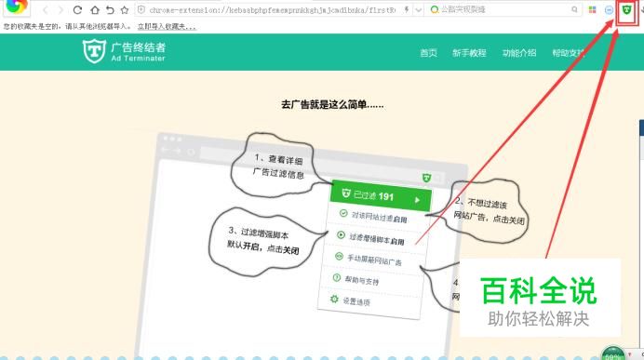Click the arrow beside 已过滤 191
The image size is (644, 360).
(417, 200)
